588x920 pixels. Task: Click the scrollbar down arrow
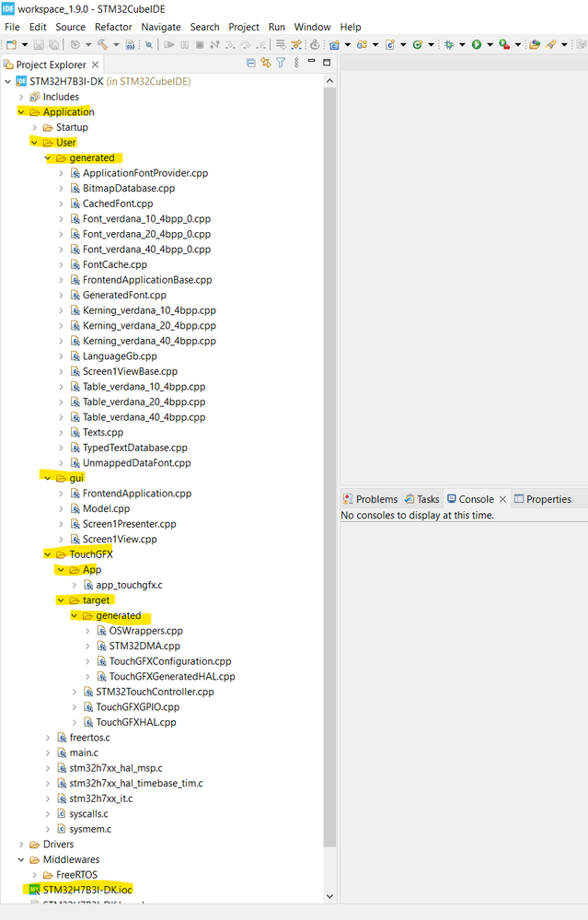tap(329, 896)
